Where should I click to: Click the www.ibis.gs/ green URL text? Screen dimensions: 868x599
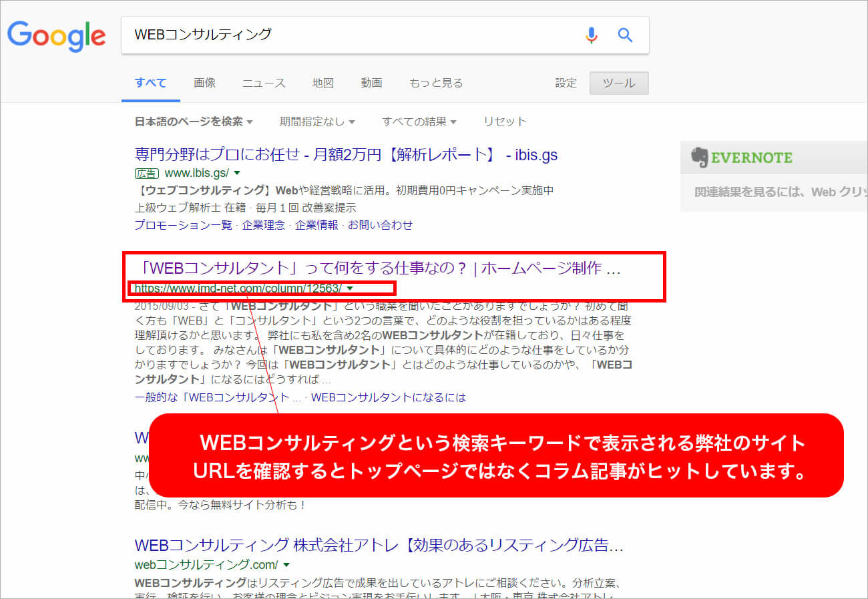tap(196, 173)
